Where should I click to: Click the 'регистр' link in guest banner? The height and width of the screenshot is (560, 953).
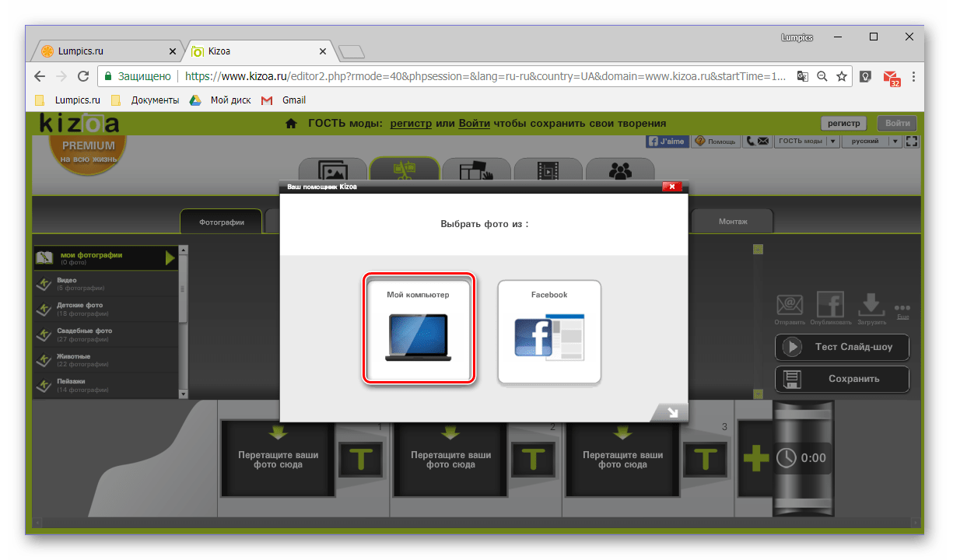coord(411,123)
